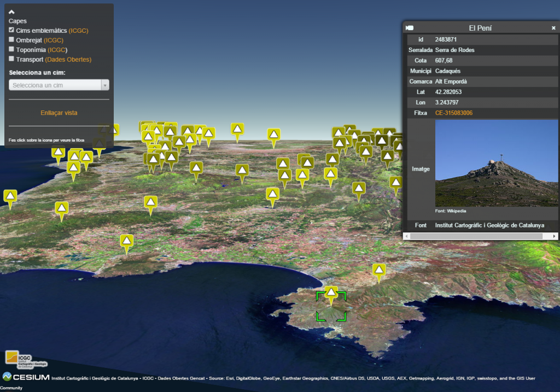Select the summit marker at the far left map edge
This screenshot has width=560, height=392.
click(10, 197)
